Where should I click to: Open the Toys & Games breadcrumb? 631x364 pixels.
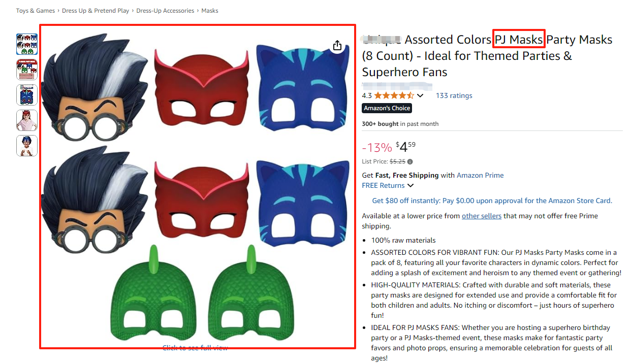[36, 11]
